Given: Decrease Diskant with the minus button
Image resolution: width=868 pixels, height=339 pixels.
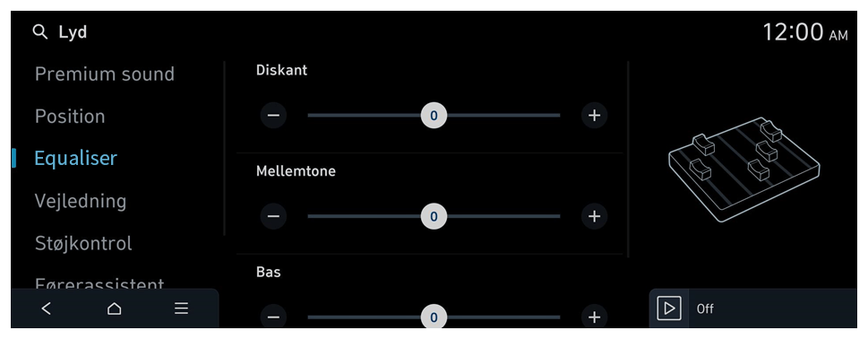Looking at the screenshot, I should pos(273,115).
